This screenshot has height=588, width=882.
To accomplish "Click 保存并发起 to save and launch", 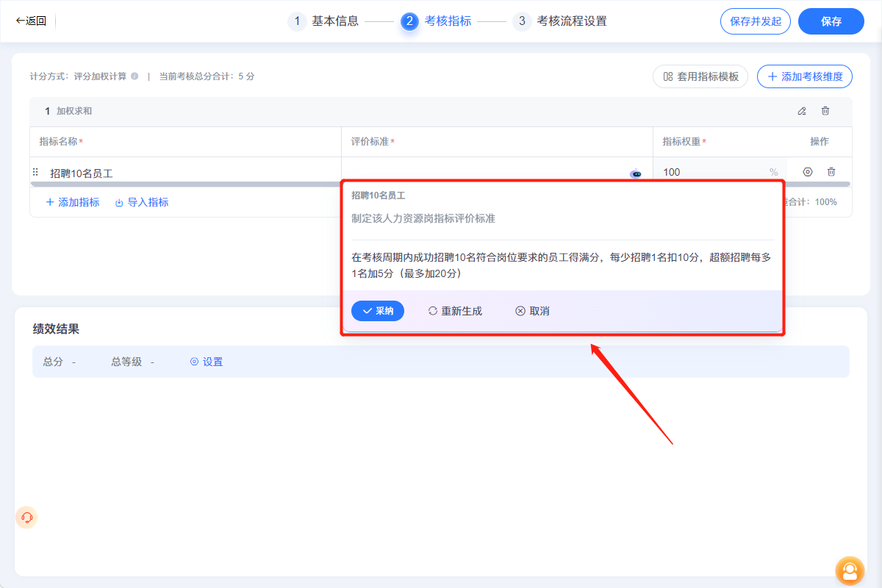I will (755, 21).
